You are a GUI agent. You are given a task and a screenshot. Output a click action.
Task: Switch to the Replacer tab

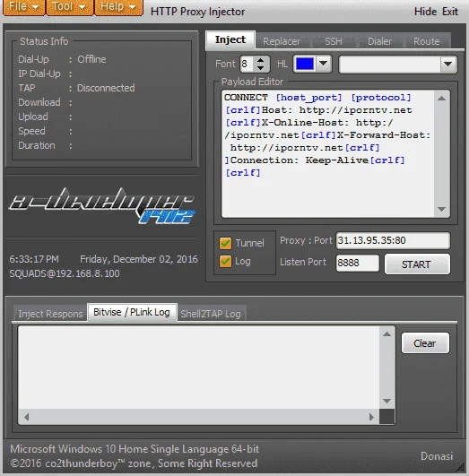point(282,41)
